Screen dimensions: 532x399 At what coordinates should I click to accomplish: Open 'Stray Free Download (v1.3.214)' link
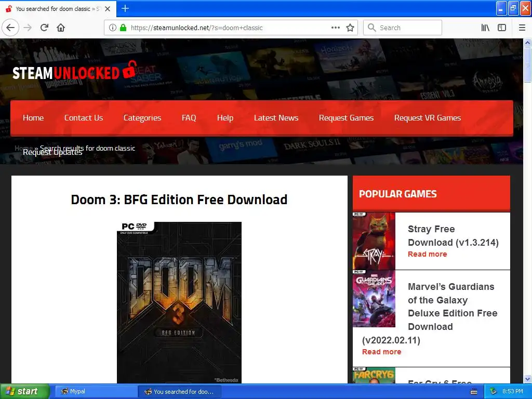point(453,235)
